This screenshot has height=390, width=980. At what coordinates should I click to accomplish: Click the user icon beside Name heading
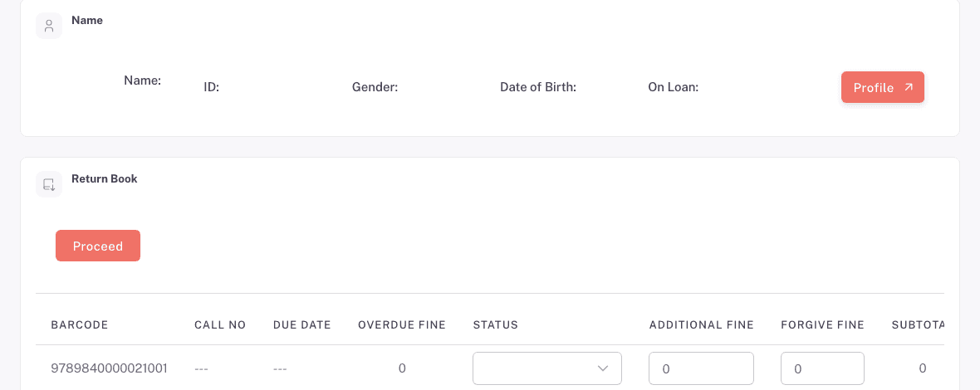49,26
